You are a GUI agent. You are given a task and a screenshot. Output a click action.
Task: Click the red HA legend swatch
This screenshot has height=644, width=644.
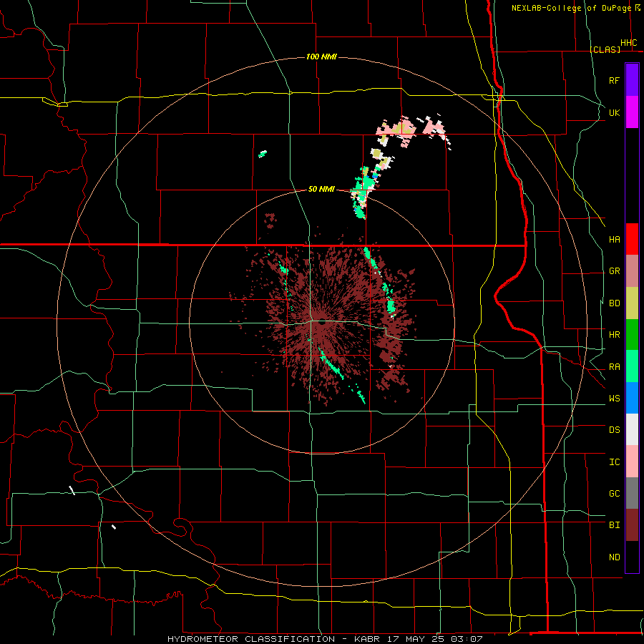[632, 239]
